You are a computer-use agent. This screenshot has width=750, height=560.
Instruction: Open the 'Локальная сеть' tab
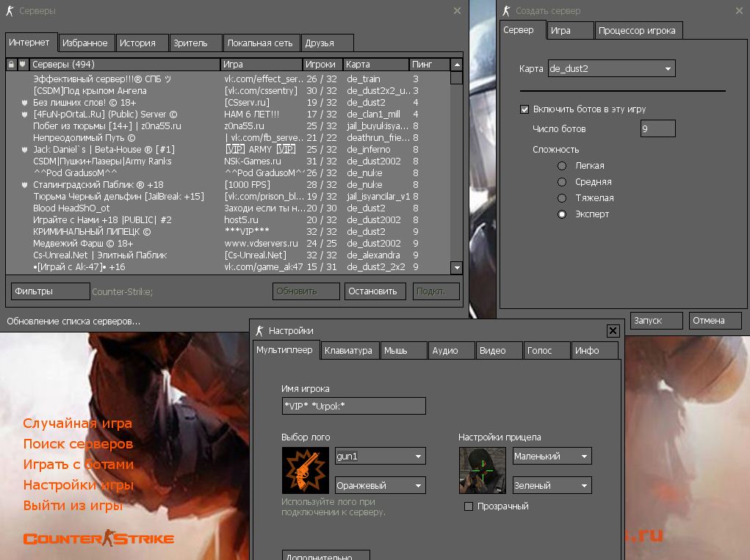[x=262, y=43]
